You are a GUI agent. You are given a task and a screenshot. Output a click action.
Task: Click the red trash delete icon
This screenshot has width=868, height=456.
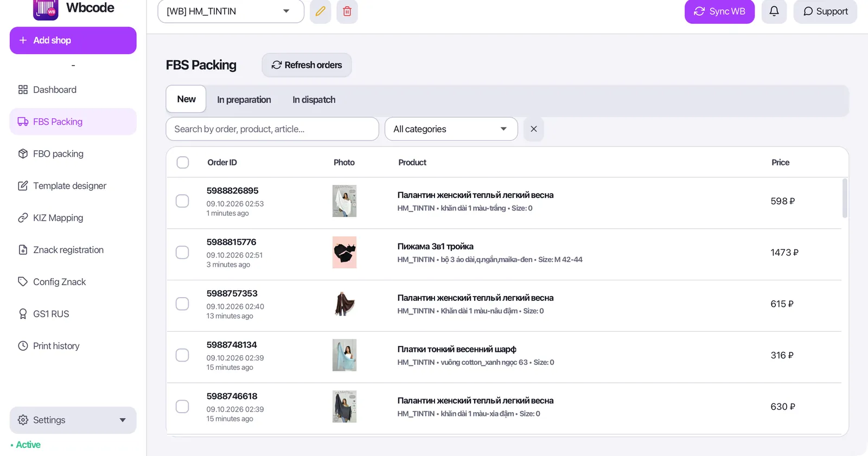click(347, 11)
